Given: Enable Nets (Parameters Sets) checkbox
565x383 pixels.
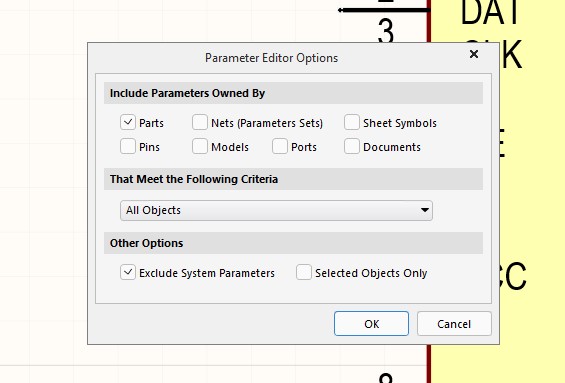Looking at the screenshot, I should [200, 123].
